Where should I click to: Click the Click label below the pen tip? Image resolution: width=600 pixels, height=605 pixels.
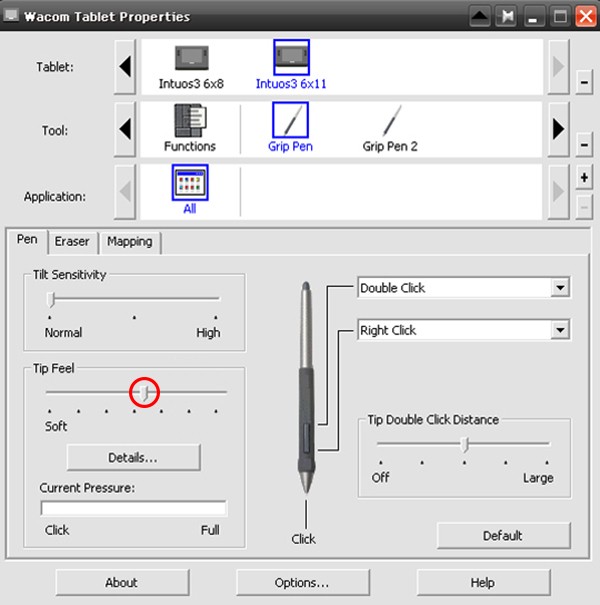coord(303,539)
